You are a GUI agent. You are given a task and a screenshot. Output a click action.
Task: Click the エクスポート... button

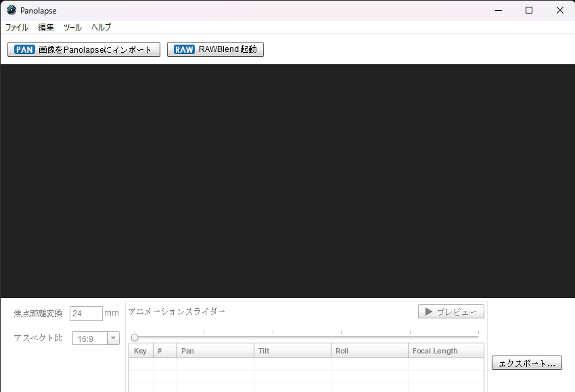point(526,363)
